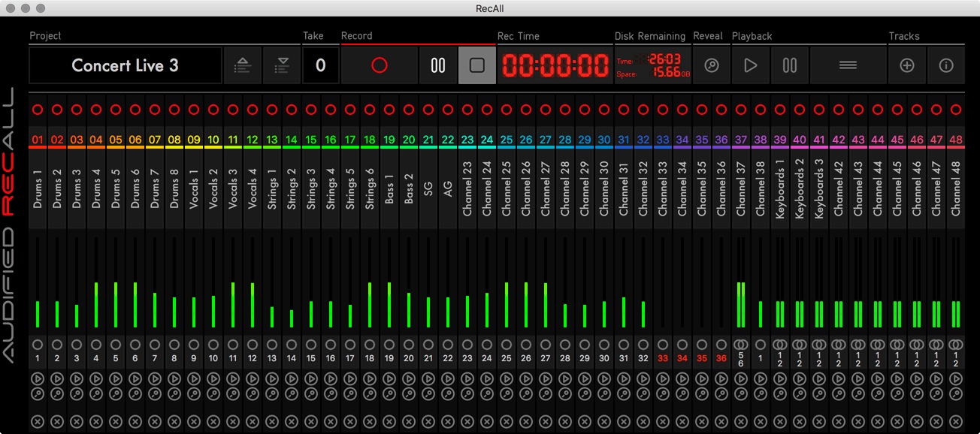Reveal recorded files with the Reveal magnifier button
The width and height of the screenshot is (980, 434).
click(x=711, y=65)
